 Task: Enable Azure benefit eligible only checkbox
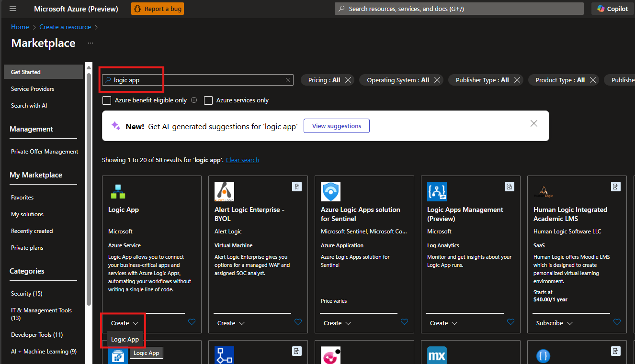[107, 100]
